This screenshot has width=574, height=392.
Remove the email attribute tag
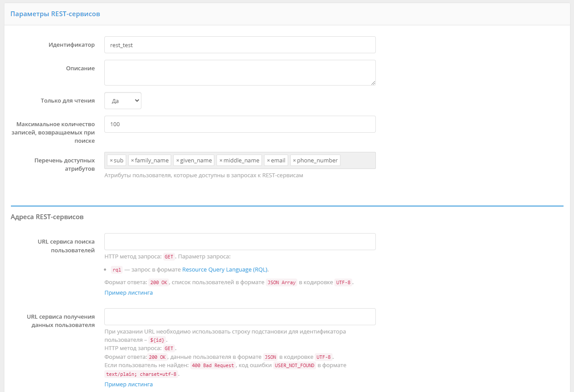(x=268, y=161)
